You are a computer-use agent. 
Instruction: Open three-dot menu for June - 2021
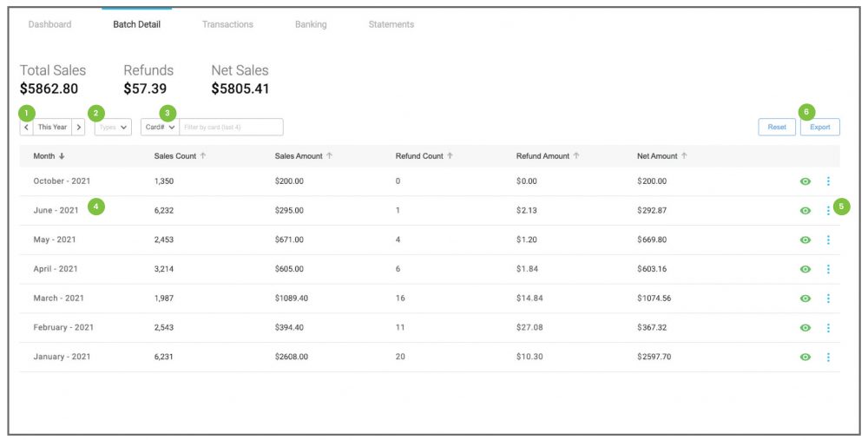[x=828, y=210]
